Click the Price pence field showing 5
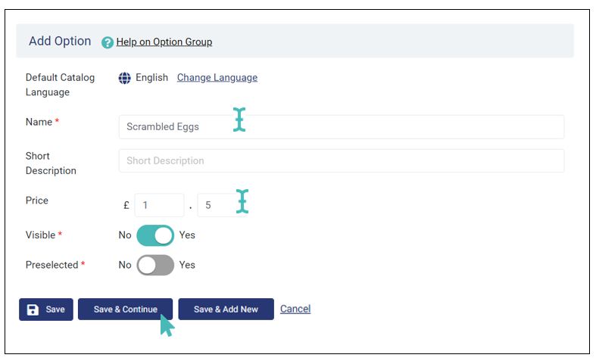This screenshot has height=364, width=596. click(220, 205)
